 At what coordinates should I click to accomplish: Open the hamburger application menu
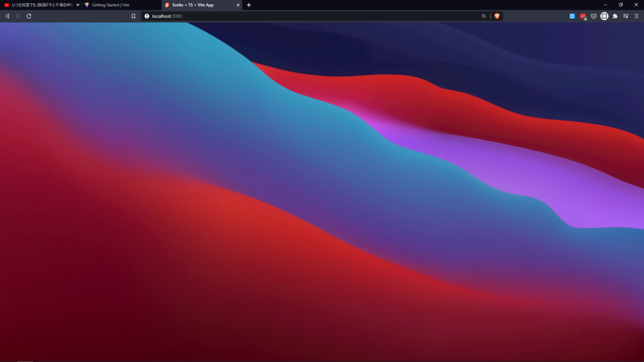coord(636,16)
